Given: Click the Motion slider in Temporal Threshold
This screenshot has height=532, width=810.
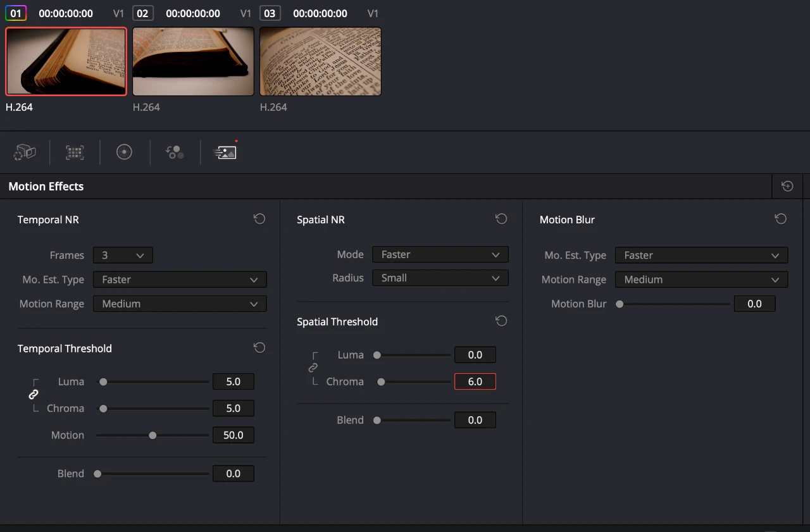Looking at the screenshot, I should [153, 435].
